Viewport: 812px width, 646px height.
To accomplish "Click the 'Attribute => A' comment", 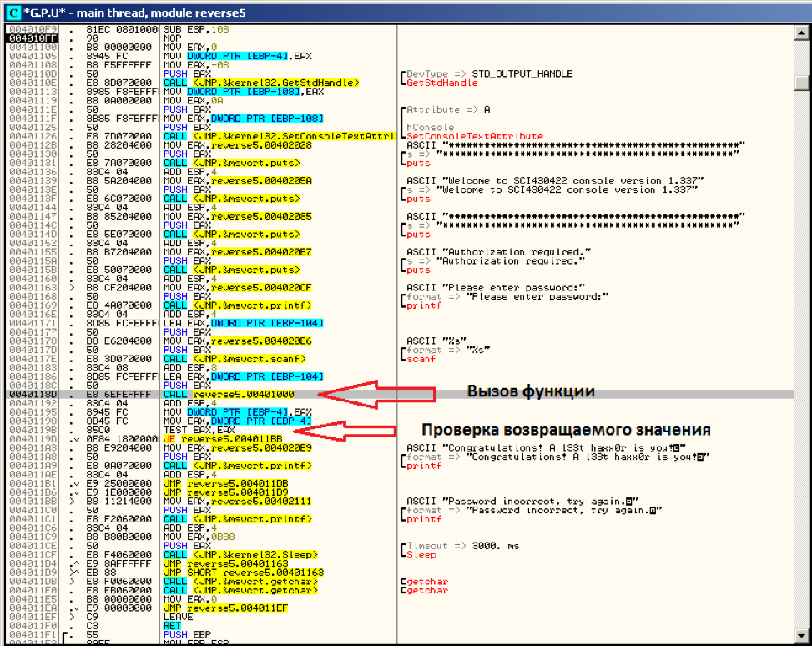I will point(448,110).
